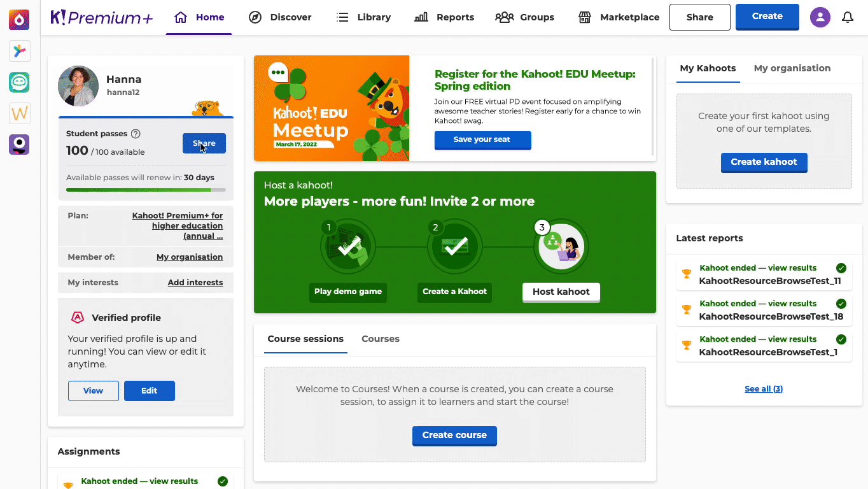Click the Host kahoot button
Viewport: 868px width, 489px height.
click(x=561, y=292)
